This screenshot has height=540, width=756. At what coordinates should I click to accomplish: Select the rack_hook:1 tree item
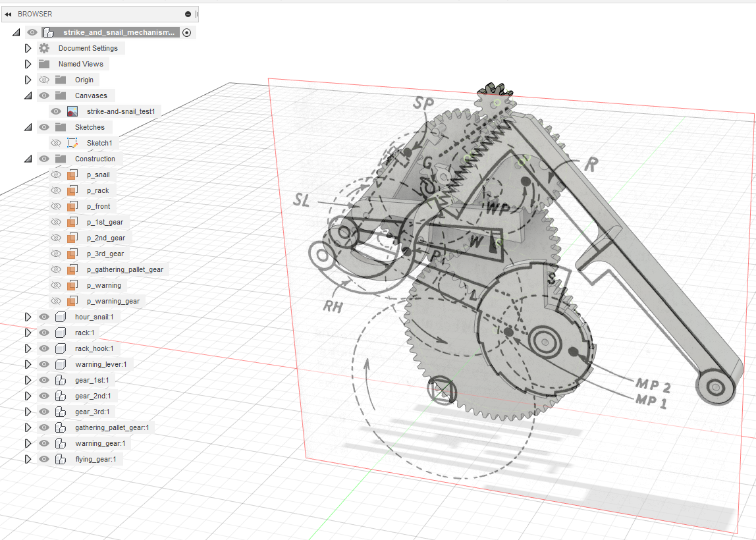point(95,348)
